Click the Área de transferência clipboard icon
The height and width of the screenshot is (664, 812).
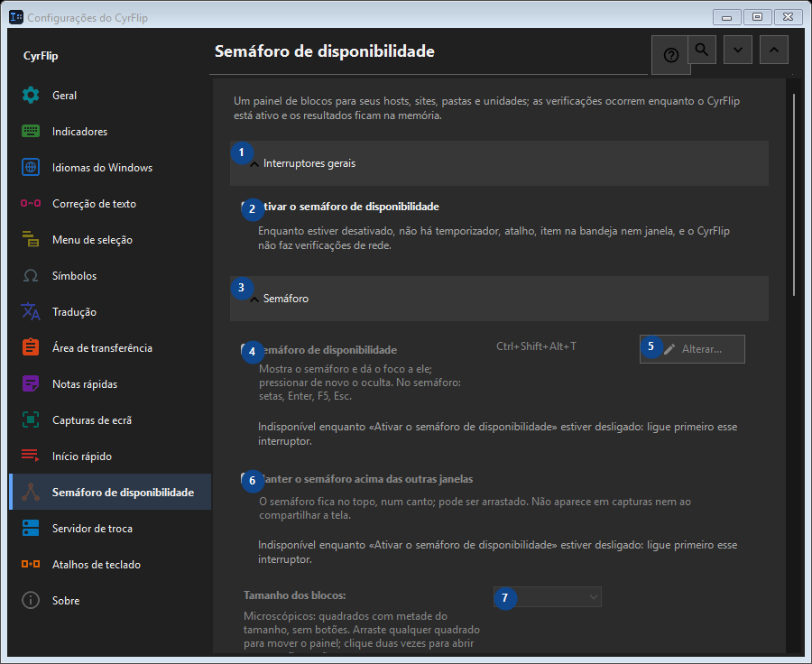(x=31, y=347)
